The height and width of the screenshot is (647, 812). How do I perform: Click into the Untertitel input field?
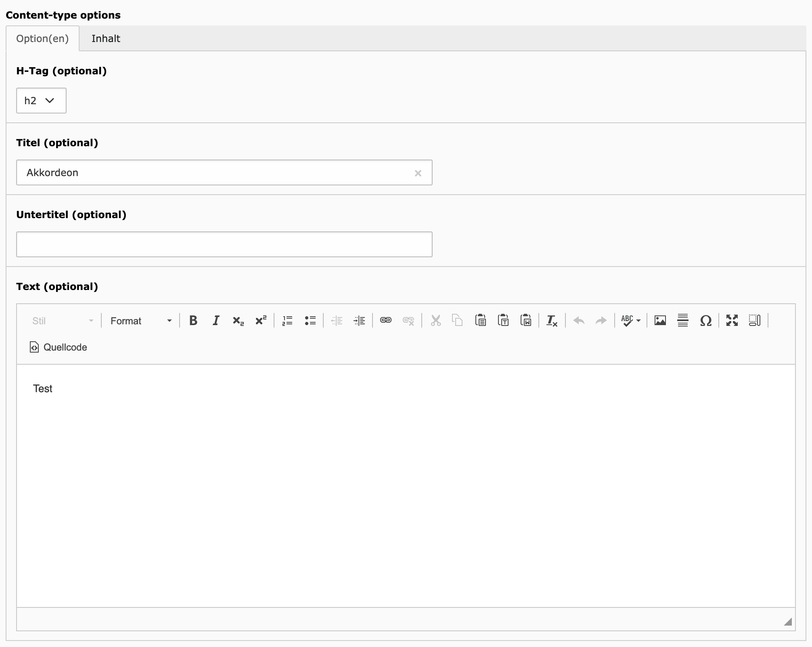pos(224,244)
